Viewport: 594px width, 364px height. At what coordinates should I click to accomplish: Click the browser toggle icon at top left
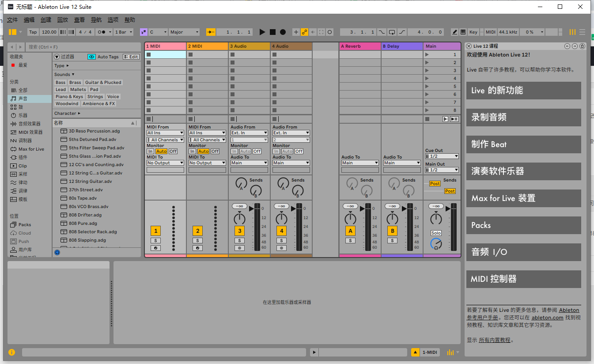[12, 32]
